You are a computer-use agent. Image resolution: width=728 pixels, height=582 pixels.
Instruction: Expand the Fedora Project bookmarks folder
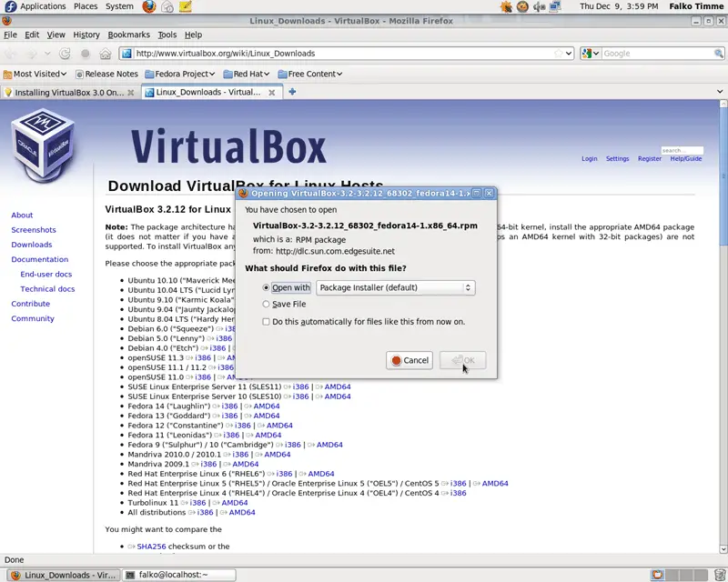[179, 74]
